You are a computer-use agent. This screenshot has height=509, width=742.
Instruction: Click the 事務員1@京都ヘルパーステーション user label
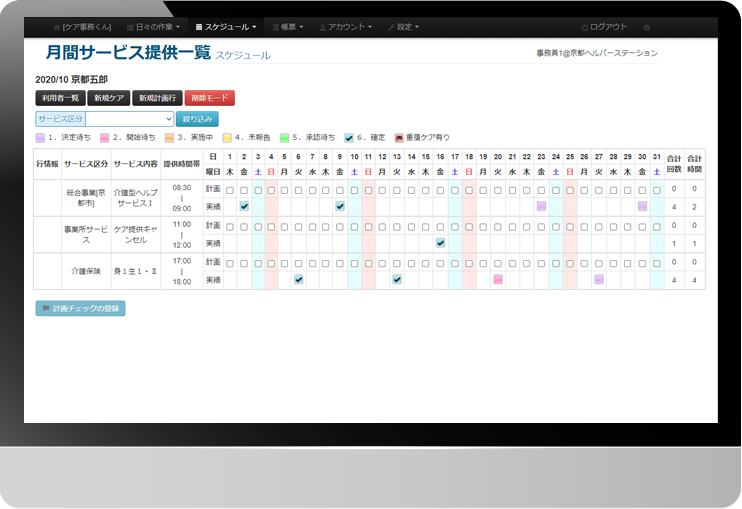[597, 53]
